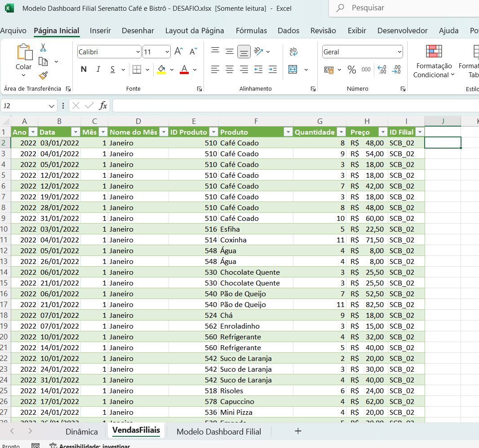The width and height of the screenshot is (479, 448).
Task: Click the decrease indent icon
Action: click(x=258, y=70)
